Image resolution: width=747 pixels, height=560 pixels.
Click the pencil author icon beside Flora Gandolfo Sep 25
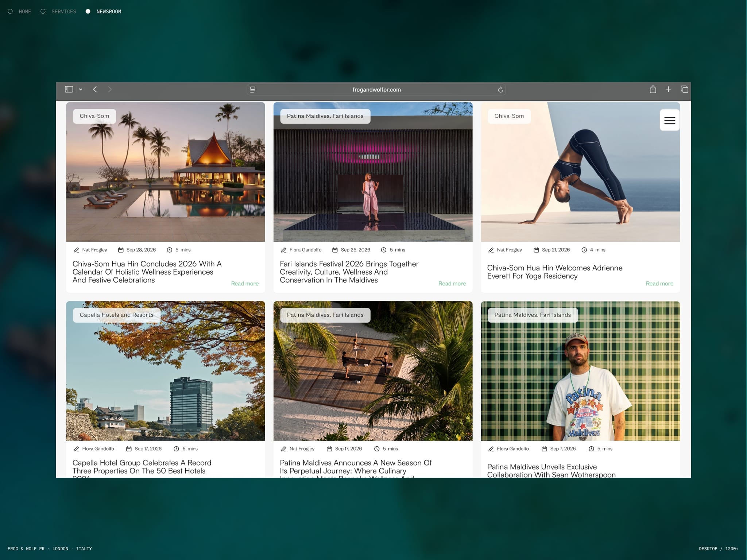tap(283, 250)
